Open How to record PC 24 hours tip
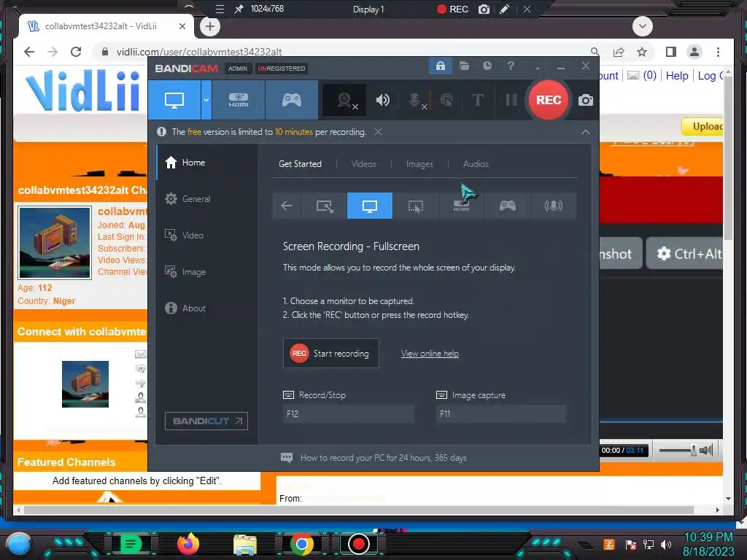Image resolution: width=747 pixels, height=560 pixels. (383, 458)
